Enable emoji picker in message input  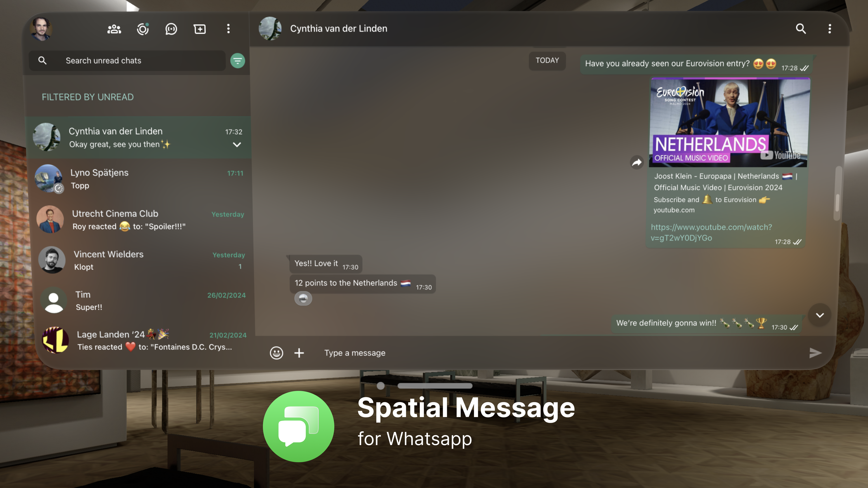(276, 352)
